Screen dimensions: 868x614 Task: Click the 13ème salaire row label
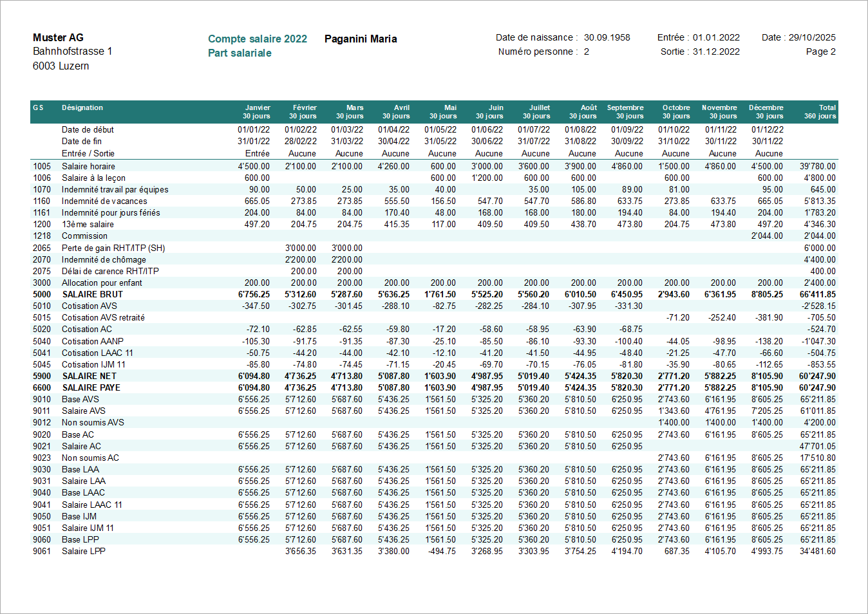coord(88,225)
